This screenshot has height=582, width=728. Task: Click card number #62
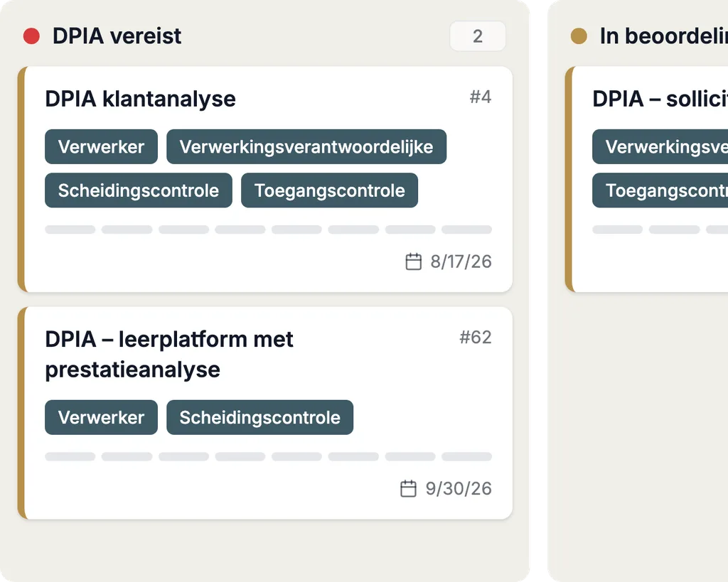coord(476,338)
